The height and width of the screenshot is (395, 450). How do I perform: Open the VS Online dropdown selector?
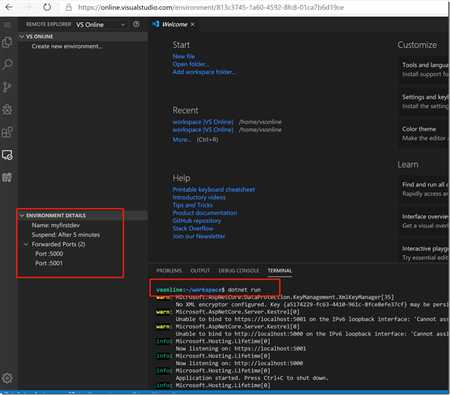pos(100,25)
